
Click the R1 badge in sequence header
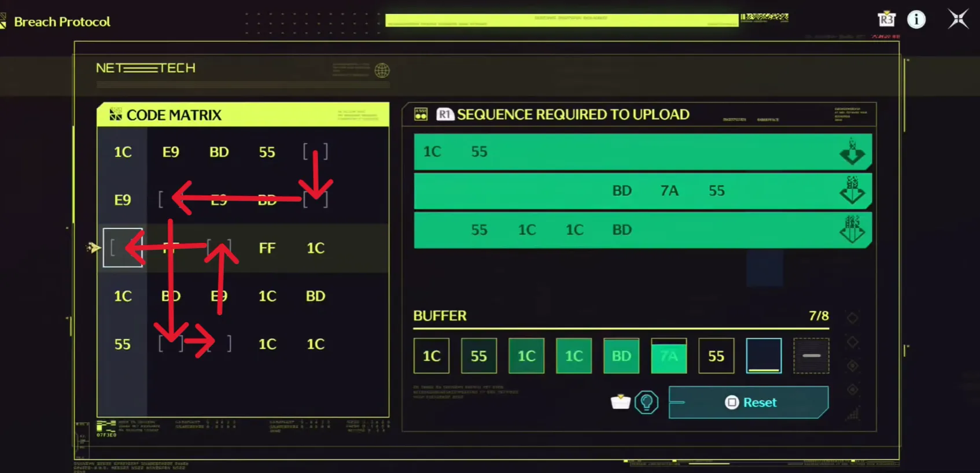pyautogui.click(x=444, y=114)
